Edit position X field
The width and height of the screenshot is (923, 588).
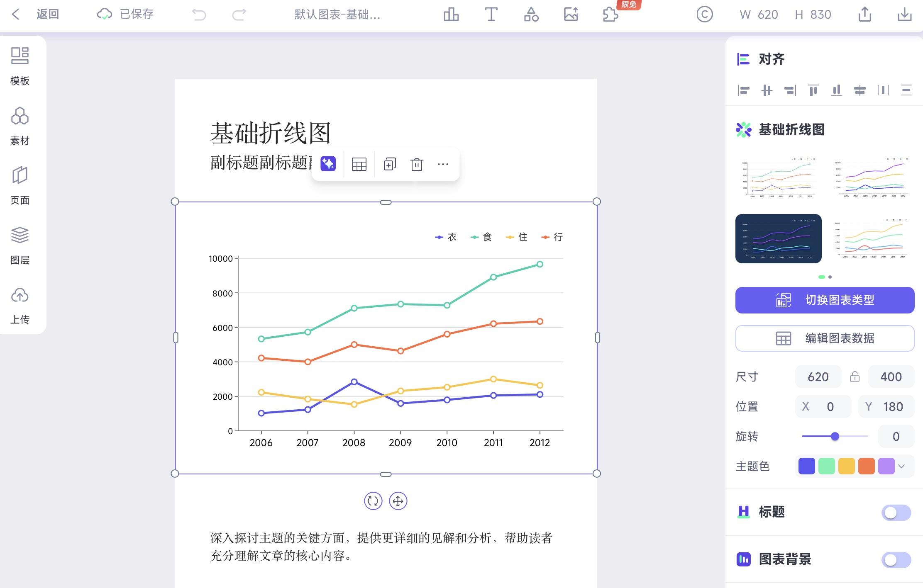click(823, 406)
